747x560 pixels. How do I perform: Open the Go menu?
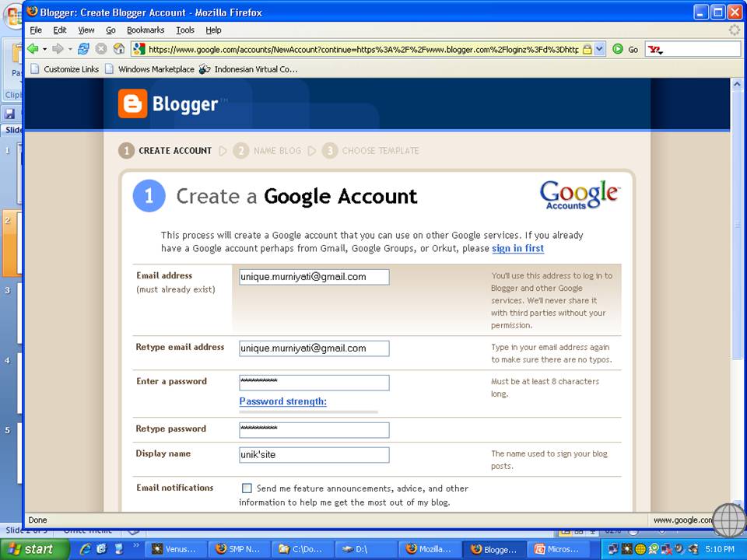coord(110,30)
